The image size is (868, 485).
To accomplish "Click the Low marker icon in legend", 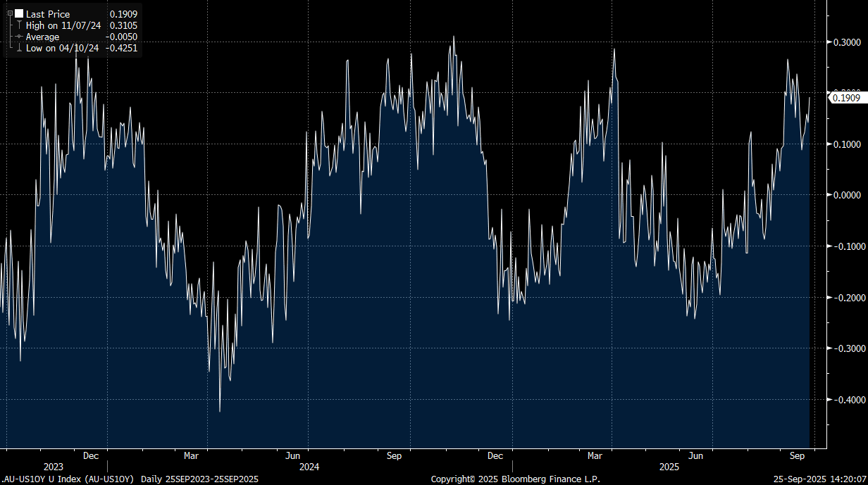I will [19, 49].
